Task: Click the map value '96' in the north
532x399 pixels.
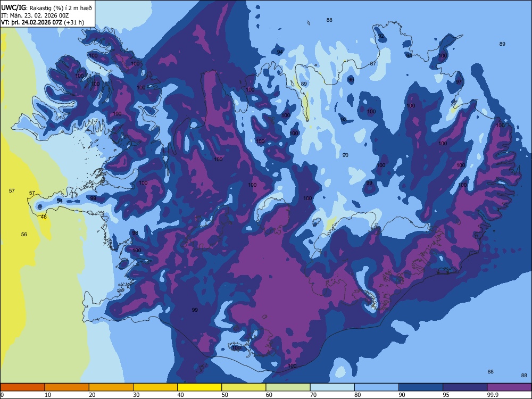Action: click(351, 80)
